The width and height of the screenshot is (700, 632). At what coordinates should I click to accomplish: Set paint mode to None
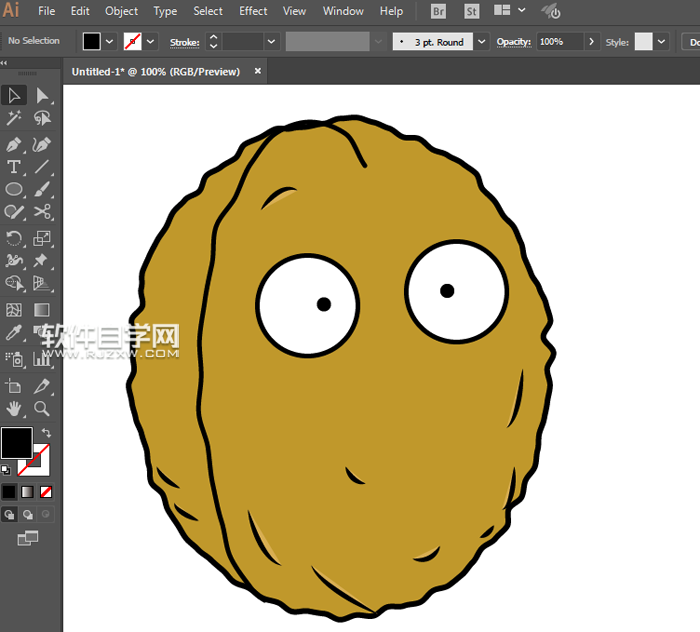(x=46, y=492)
